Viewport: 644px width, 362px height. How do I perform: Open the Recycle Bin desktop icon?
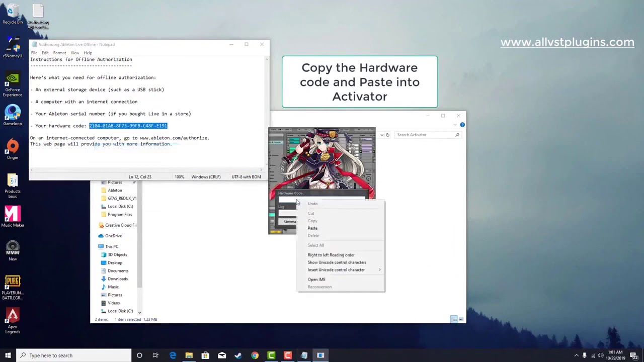click(x=13, y=14)
